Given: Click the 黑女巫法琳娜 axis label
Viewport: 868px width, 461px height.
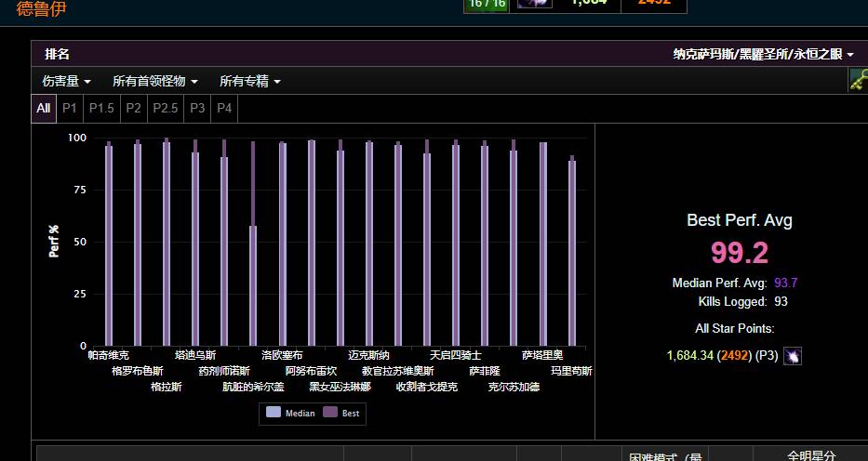Looking at the screenshot, I should pos(340,387).
